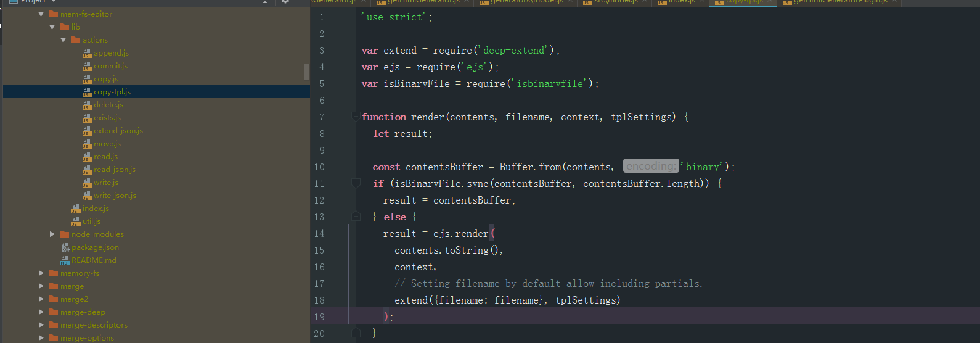This screenshot has height=343, width=980.
Task: Click the JS icon beside delete.js
Action: [x=87, y=105]
